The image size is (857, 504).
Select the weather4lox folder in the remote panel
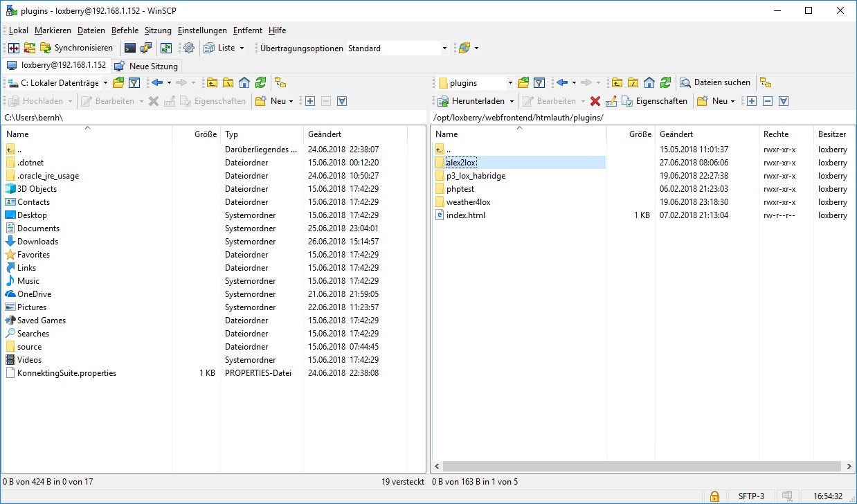[468, 202]
